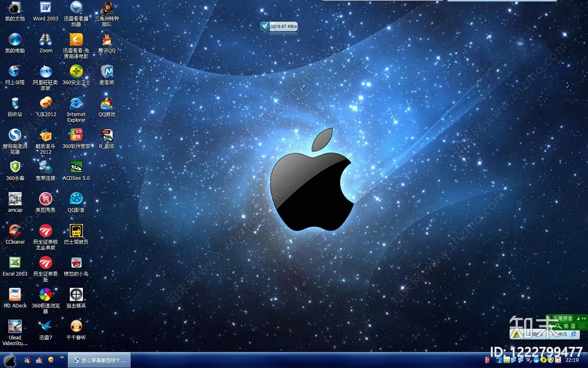Open 民生证券委托 icon
Screen dimensions: 588x368
point(46,269)
